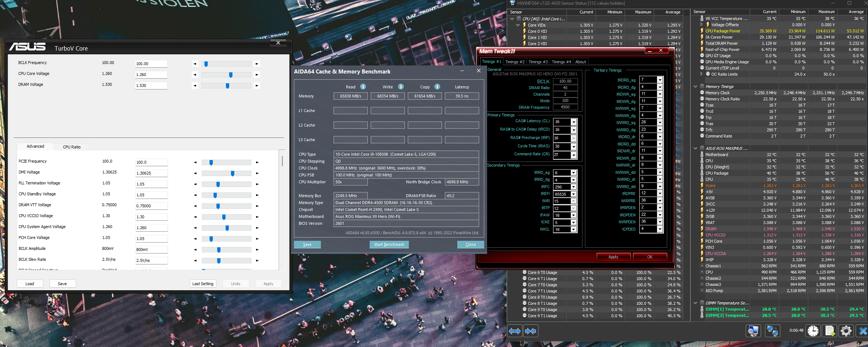
Task: Open the sensor summary monitor-magnifier icon
Action: point(753,331)
